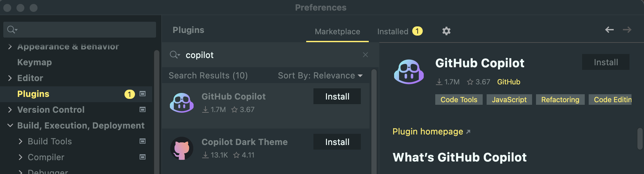Click the project-level icon beside Compiler

pyautogui.click(x=143, y=157)
